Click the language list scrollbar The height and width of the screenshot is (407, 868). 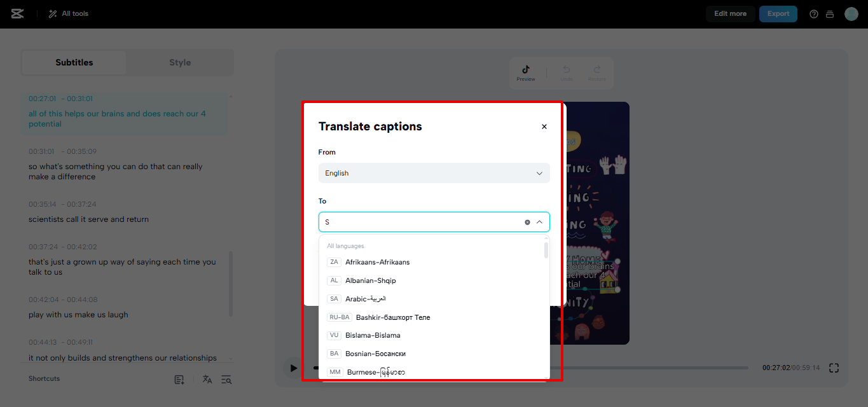pyautogui.click(x=546, y=250)
